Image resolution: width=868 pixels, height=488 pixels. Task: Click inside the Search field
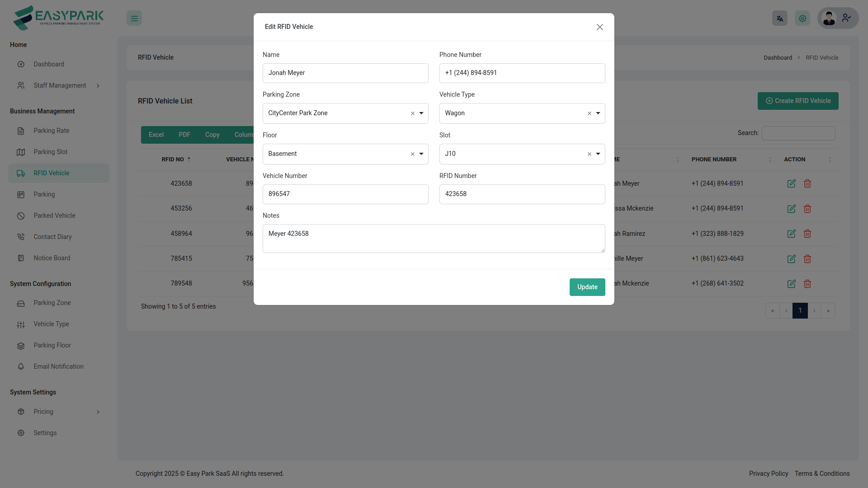tap(798, 133)
